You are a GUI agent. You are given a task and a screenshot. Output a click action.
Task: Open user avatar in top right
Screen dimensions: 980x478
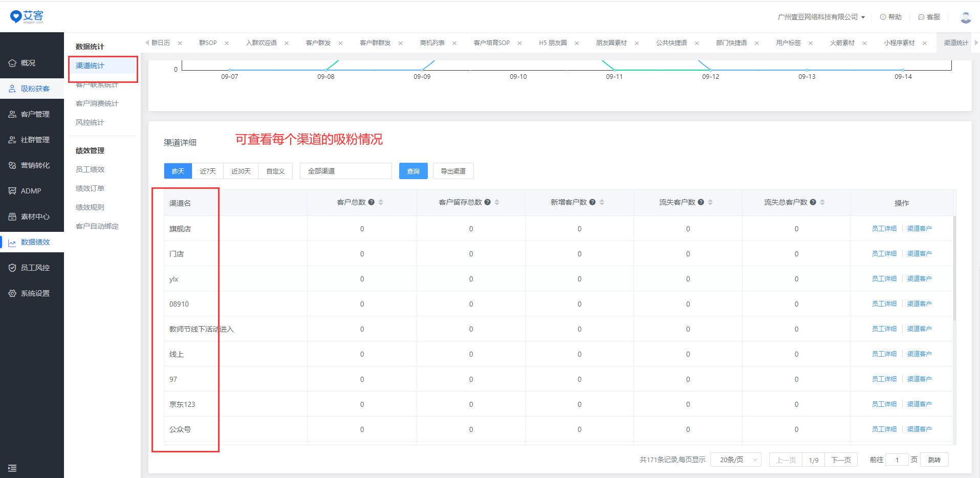(x=965, y=17)
